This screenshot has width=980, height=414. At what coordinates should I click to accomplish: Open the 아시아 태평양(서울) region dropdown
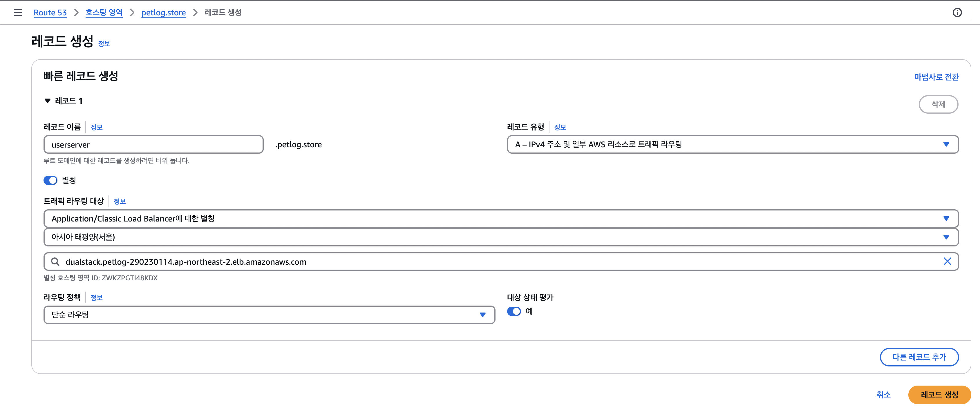coord(501,237)
